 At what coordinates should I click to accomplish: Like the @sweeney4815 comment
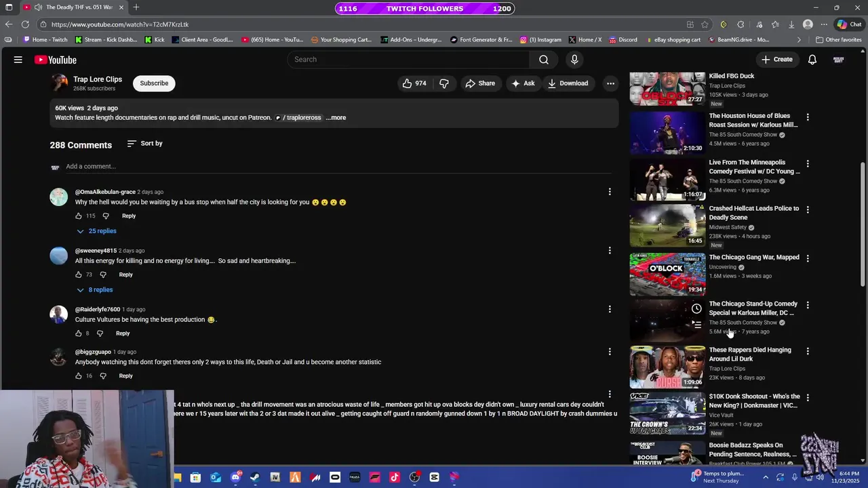(79, 275)
